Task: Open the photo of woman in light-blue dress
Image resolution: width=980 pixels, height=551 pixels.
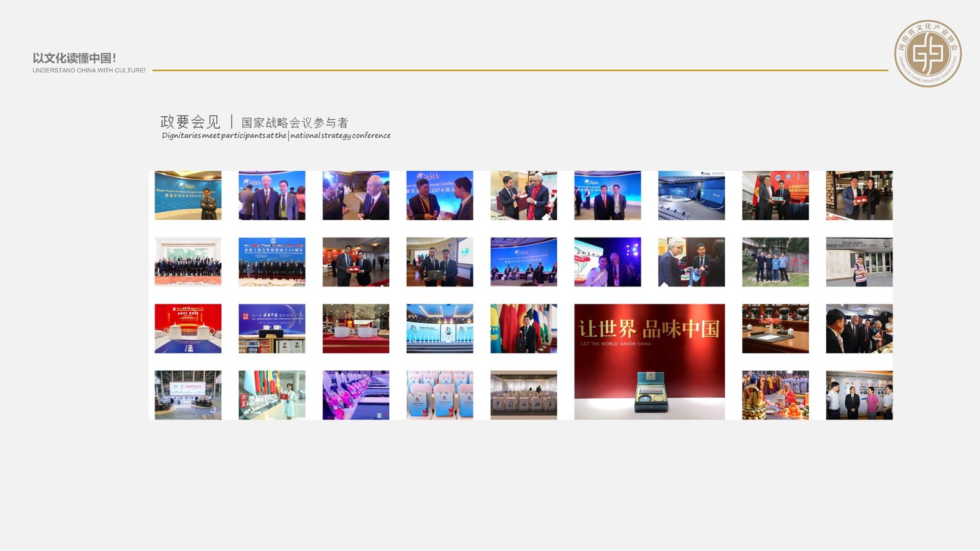Action: (x=272, y=395)
